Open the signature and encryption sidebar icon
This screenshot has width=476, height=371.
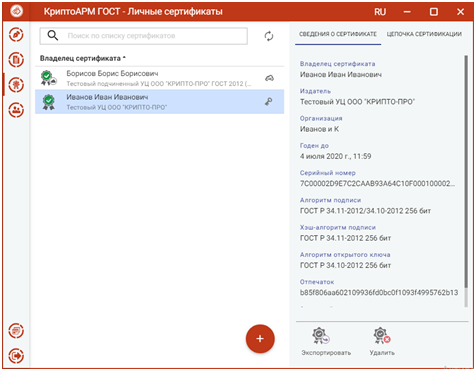pyautogui.click(x=16, y=35)
